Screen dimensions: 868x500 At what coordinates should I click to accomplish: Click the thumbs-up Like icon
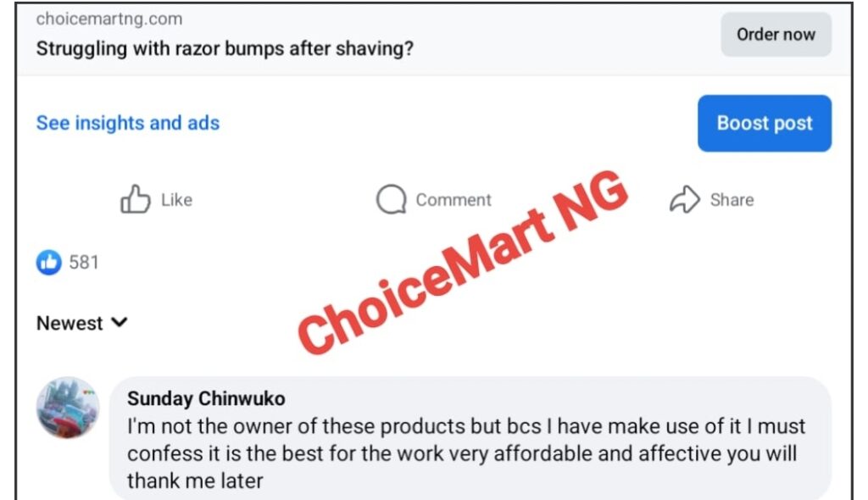click(x=136, y=199)
